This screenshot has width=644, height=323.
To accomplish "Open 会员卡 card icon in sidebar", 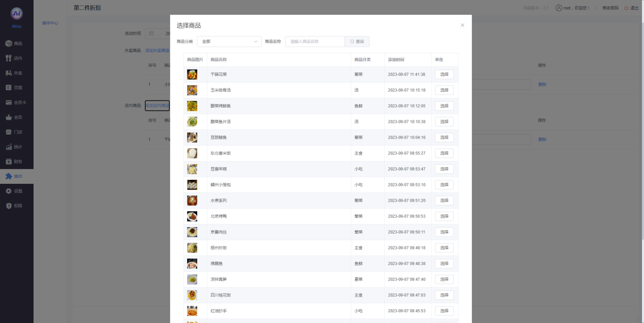I will (9, 103).
